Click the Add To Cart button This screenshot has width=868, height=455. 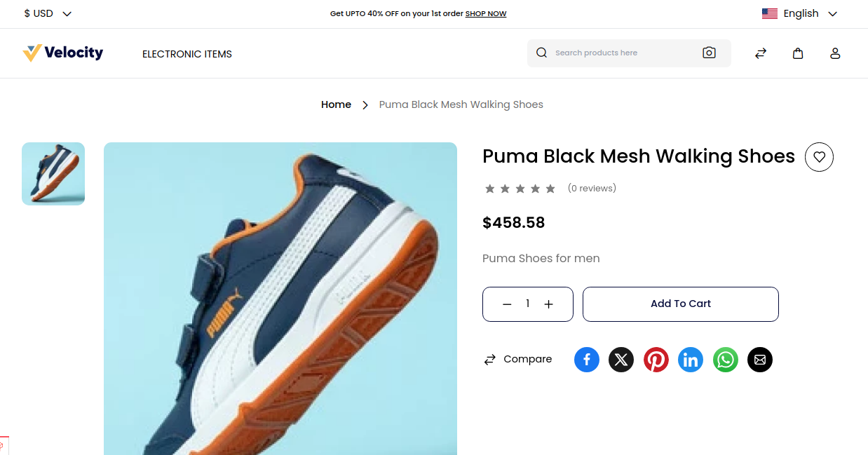tap(680, 304)
